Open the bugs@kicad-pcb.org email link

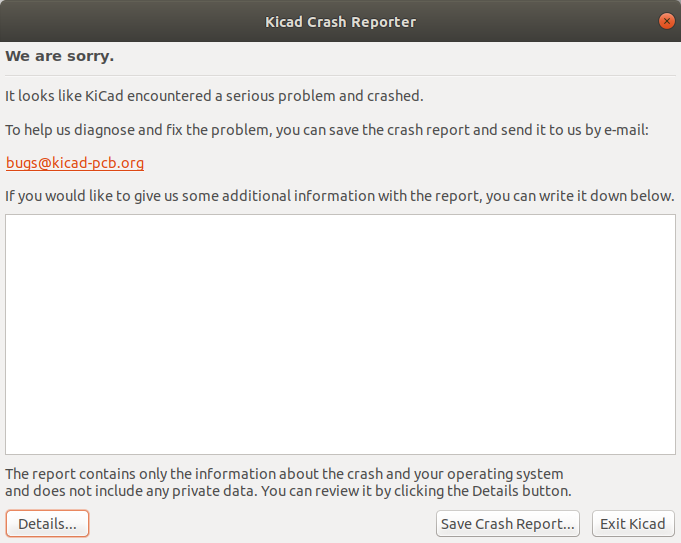(x=75, y=163)
